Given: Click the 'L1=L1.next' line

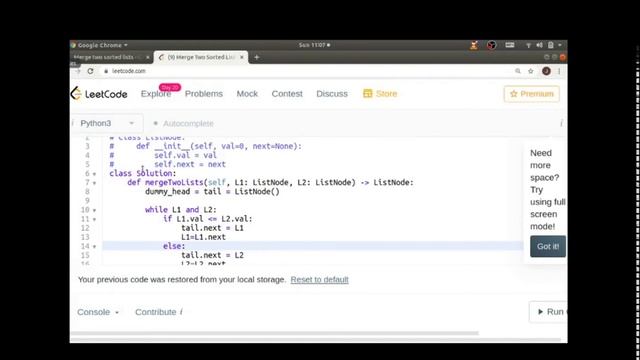Looking at the screenshot, I should click(x=203, y=237).
